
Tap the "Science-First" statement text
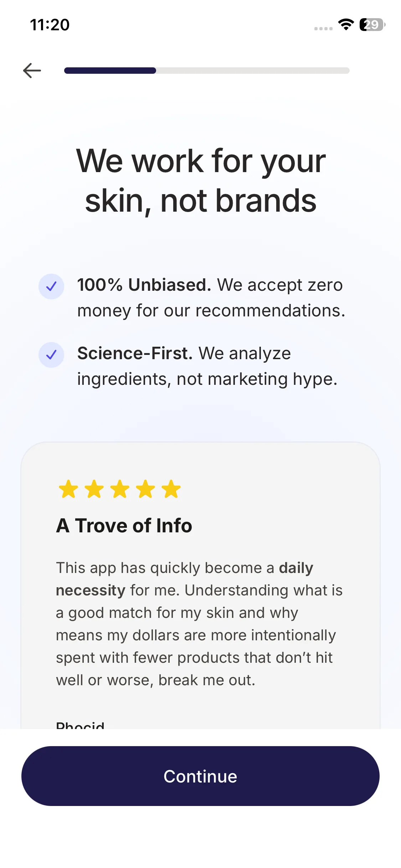tap(207, 366)
